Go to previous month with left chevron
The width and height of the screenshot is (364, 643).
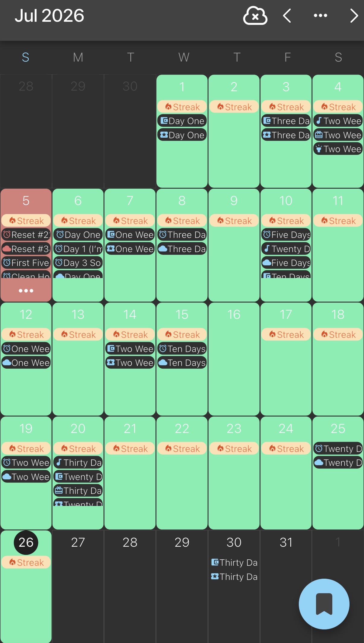[x=287, y=16]
